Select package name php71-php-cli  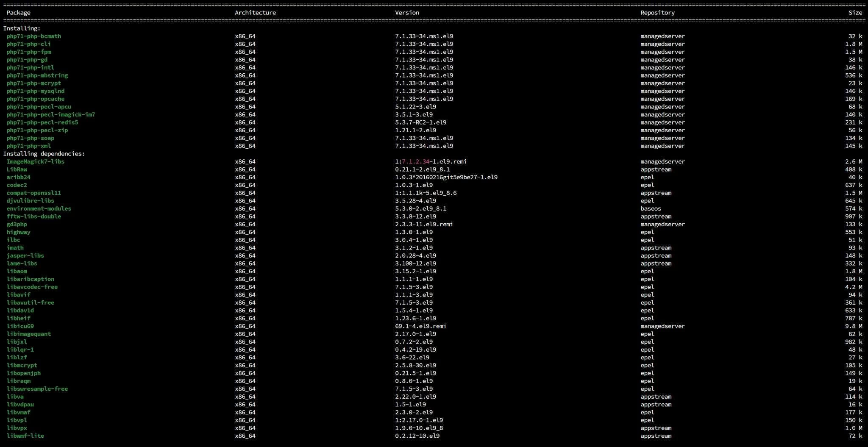[x=28, y=44]
